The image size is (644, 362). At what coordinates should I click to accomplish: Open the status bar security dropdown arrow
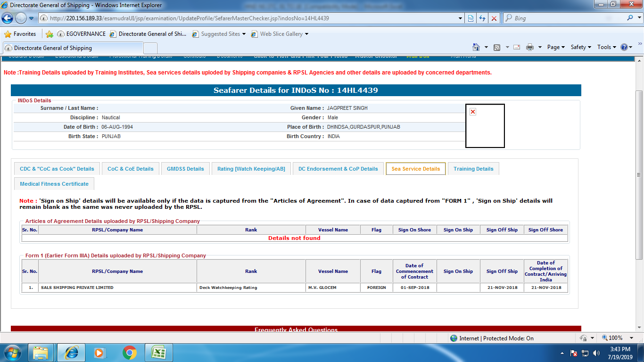coord(591,338)
